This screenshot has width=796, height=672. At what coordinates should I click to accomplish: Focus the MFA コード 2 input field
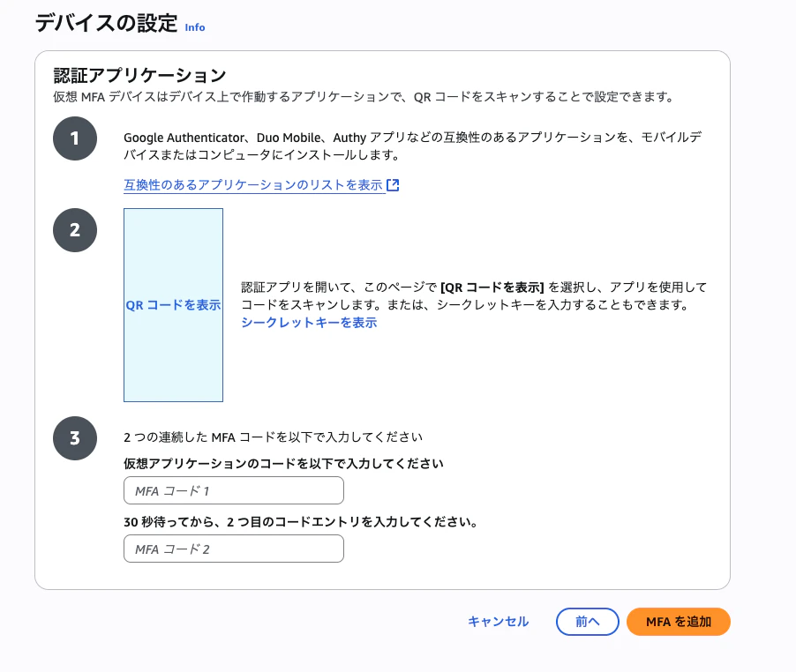point(234,549)
